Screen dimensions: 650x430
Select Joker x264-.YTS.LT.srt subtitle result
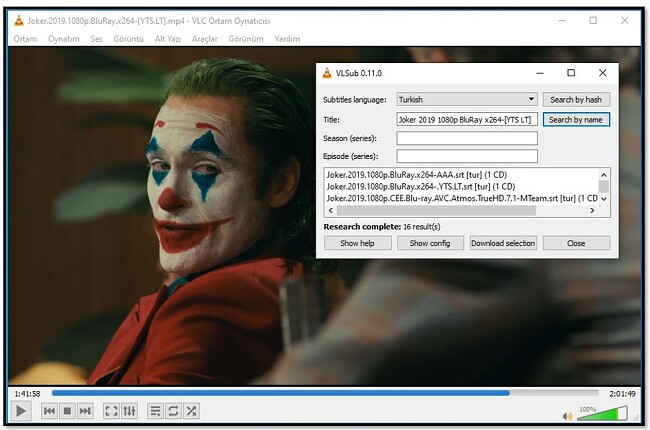pos(421,186)
